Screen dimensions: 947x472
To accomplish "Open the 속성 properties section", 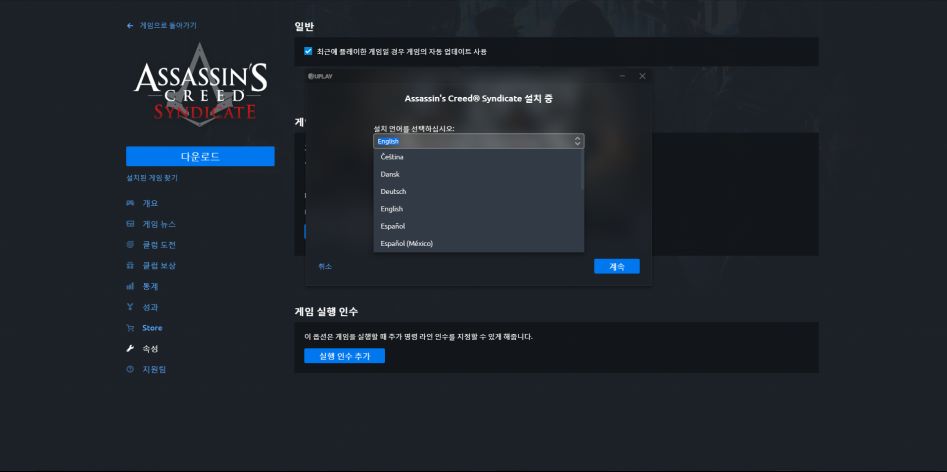I will click(x=150, y=349).
